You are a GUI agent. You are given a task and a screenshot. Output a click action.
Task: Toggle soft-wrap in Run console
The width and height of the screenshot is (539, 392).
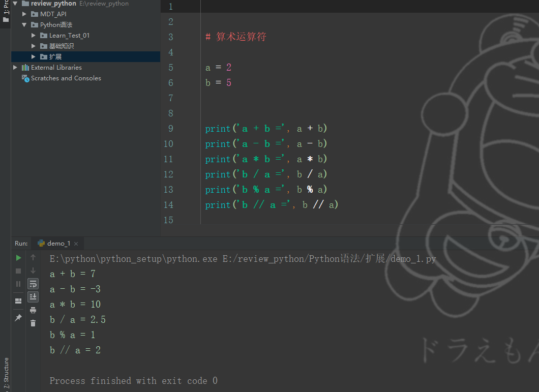tap(33, 284)
